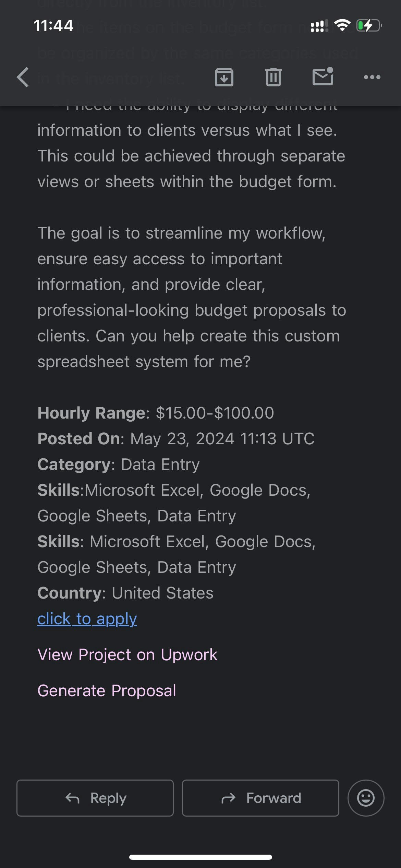Image resolution: width=401 pixels, height=868 pixels.
Task: Tap the 'Country: United States' text
Action: [x=125, y=593]
